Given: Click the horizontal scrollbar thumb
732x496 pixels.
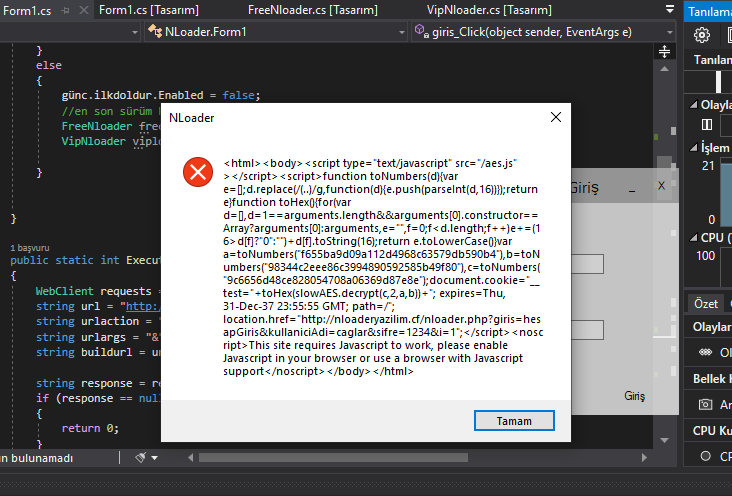Looking at the screenshot, I should [333, 458].
